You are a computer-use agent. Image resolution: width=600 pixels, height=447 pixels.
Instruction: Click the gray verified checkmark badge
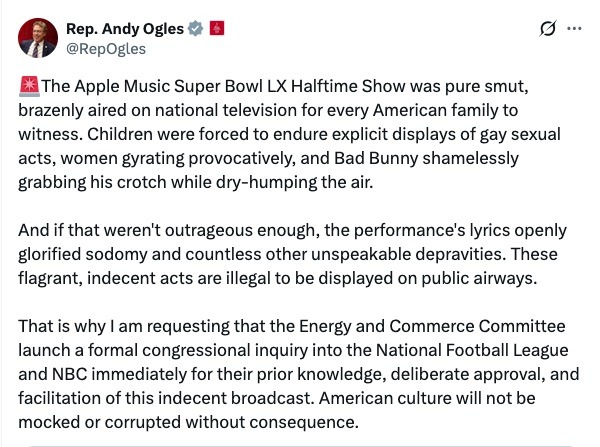tap(196, 27)
